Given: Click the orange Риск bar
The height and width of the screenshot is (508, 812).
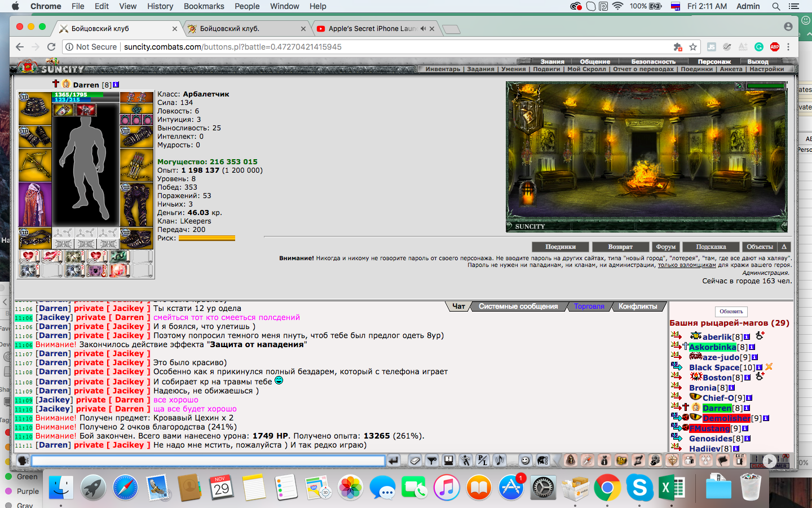Looking at the screenshot, I should tap(206, 238).
